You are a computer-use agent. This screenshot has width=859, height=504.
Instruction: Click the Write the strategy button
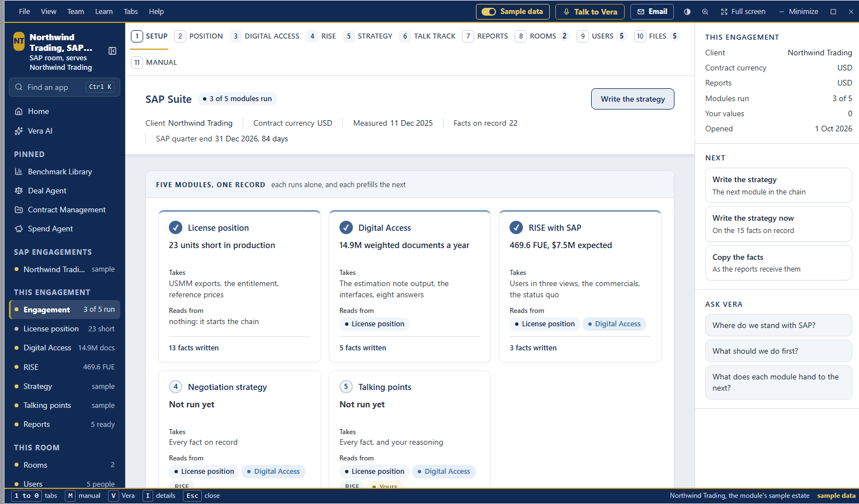tap(633, 99)
